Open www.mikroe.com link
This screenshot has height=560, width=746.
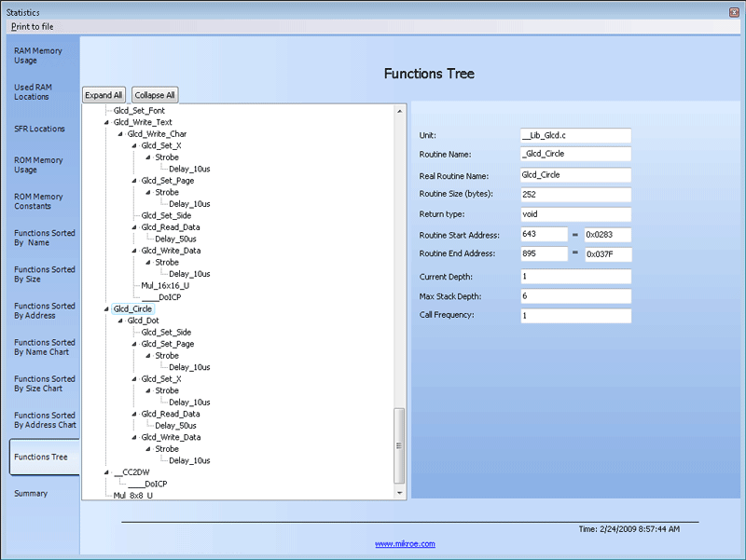[x=405, y=544]
